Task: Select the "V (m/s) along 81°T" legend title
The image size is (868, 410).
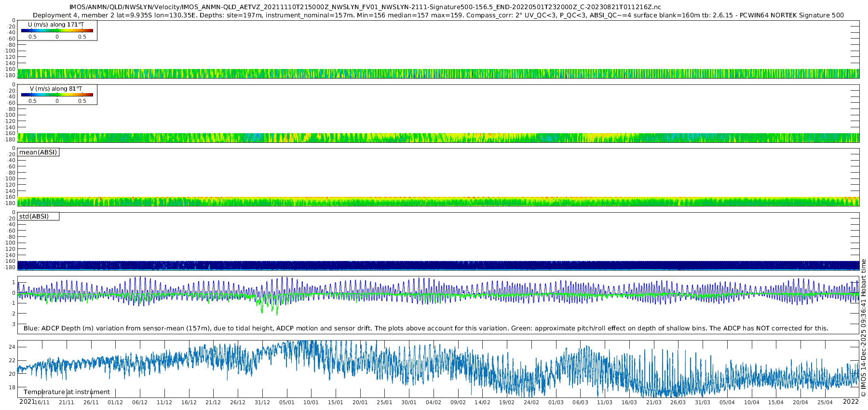Action: 55,89
